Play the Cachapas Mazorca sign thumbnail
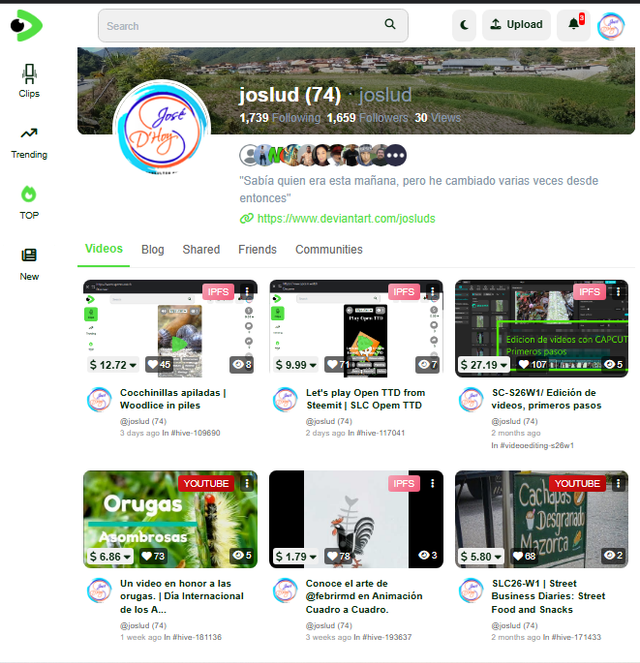 (x=542, y=519)
